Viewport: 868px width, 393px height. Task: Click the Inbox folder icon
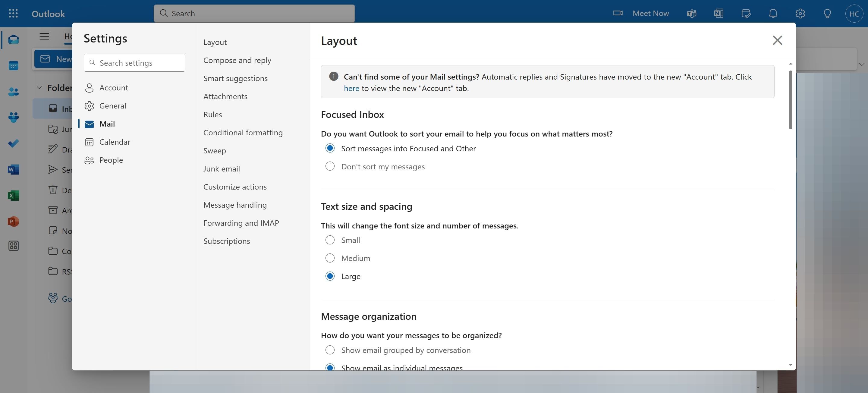click(53, 108)
